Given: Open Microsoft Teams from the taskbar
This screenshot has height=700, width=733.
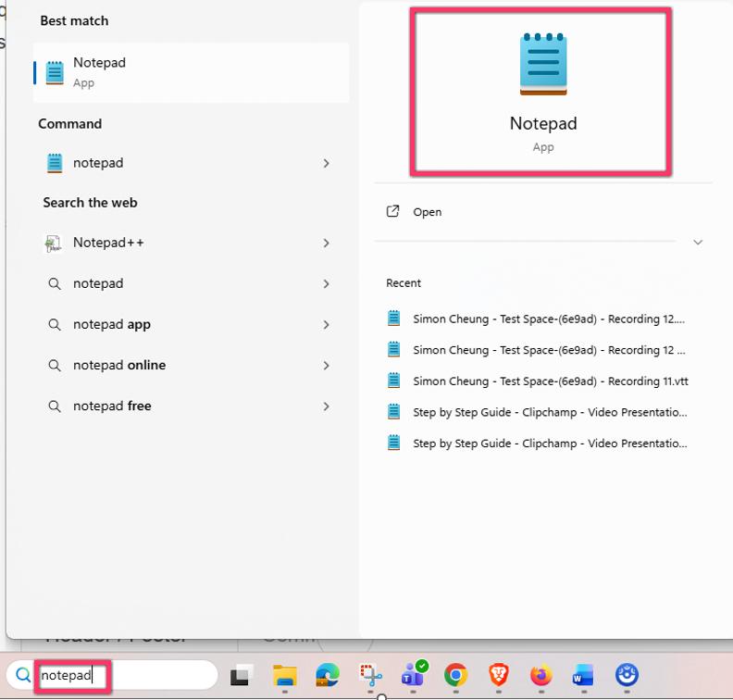Looking at the screenshot, I should (x=414, y=673).
